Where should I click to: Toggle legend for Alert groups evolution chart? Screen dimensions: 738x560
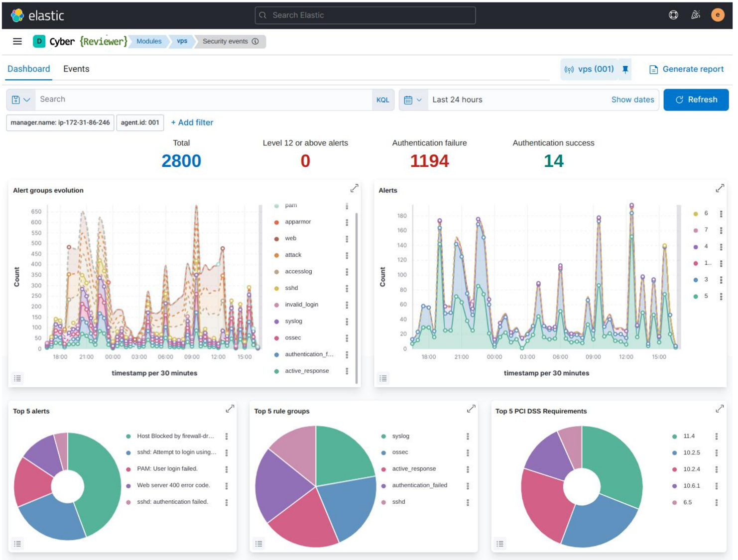[x=17, y=378]
